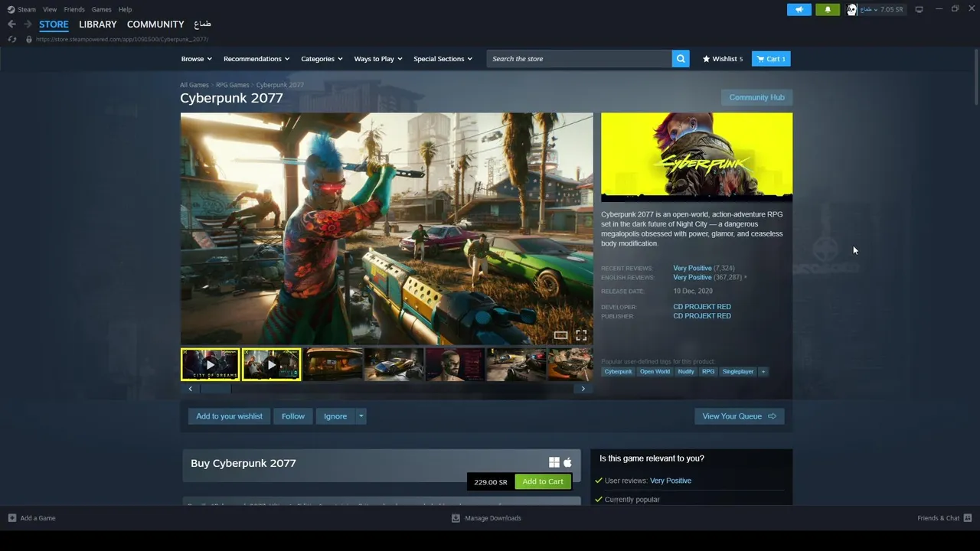Select the Nudity tag

pyautogui.click(x=686, y=372)
